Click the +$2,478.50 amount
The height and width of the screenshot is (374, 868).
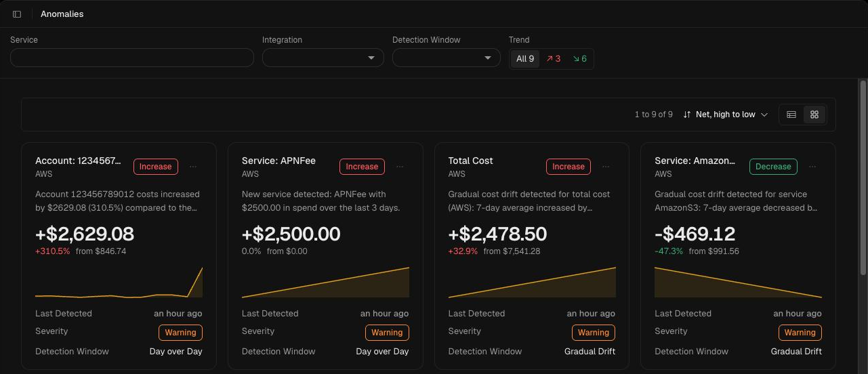[x=497, y=234]
